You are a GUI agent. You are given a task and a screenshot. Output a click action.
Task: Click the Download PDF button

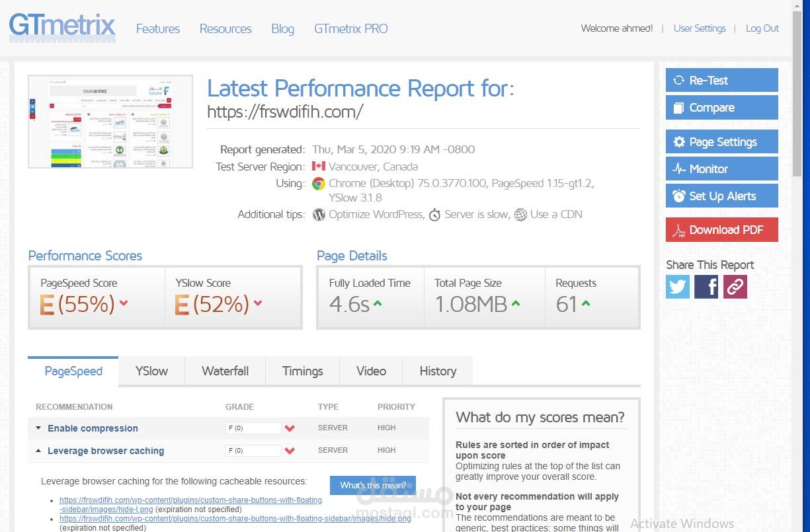pos(722,230)
